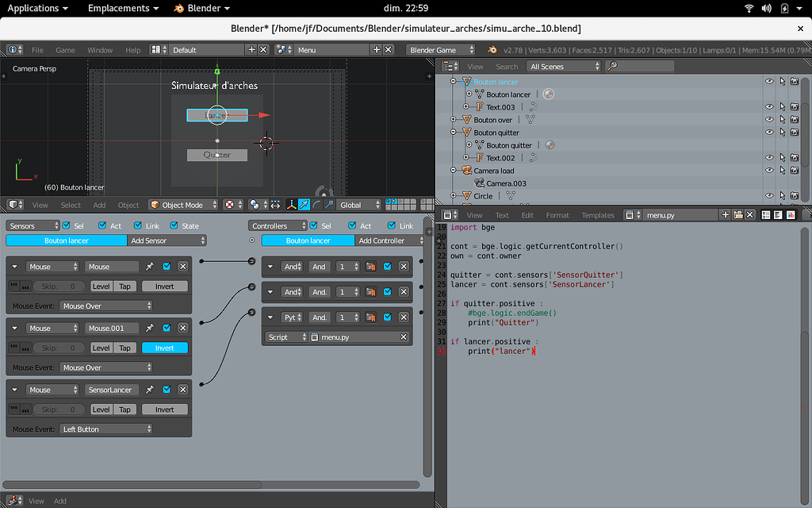Image resolution: width=812 pixels, height=508 pixels.
Task: Open the text editor's editor type selector
Action: click(450, 215)
